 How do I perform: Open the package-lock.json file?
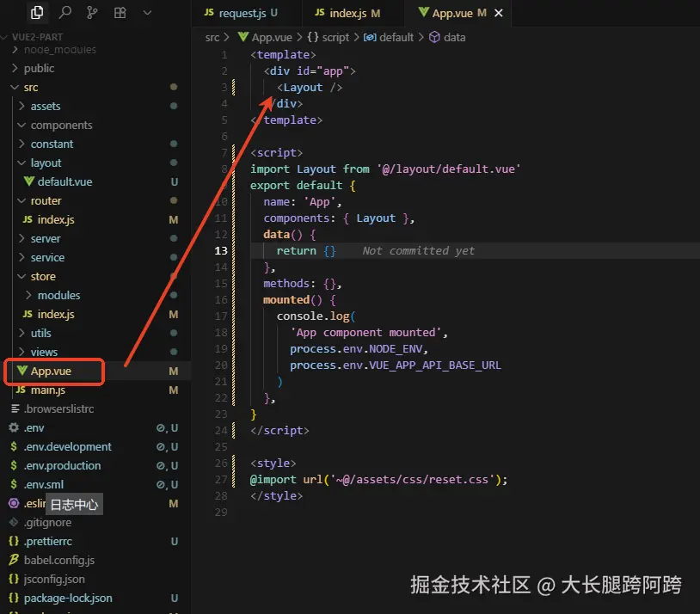coord(68,598)
